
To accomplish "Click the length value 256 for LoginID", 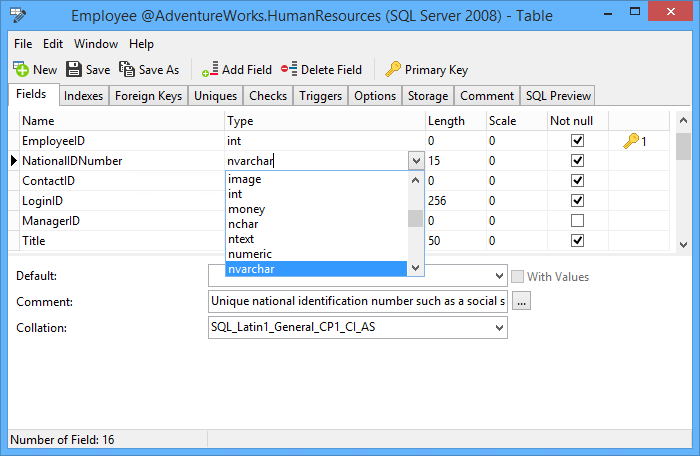I will point(437,201).
